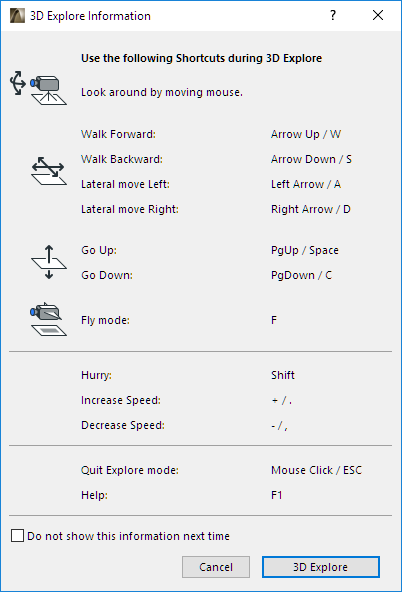This screenshot has width=402, height=592.
Task: Click the 'PgUp / Space' shortcut text
Action: coord(305,251)
